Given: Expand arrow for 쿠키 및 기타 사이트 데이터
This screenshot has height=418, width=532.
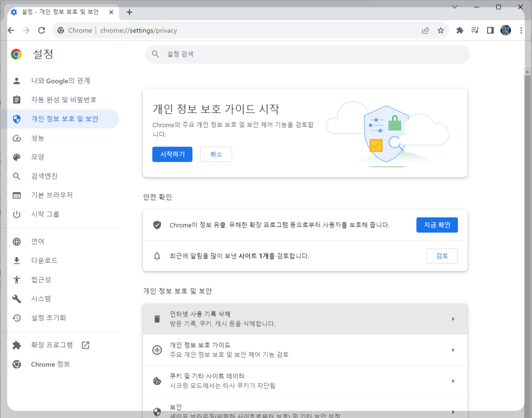Looking at the screenshot, I should 453,381.
